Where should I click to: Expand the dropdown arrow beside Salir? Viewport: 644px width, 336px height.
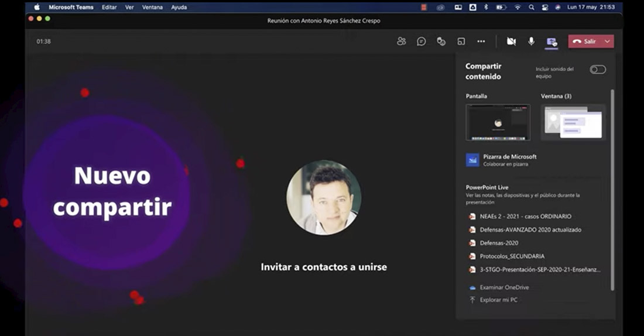[607, 42]
